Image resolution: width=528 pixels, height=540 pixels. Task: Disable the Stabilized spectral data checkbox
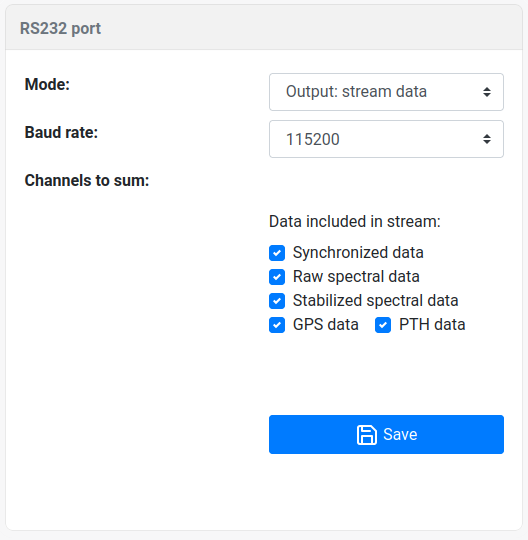pyautogui.click(x=277, y=301)
